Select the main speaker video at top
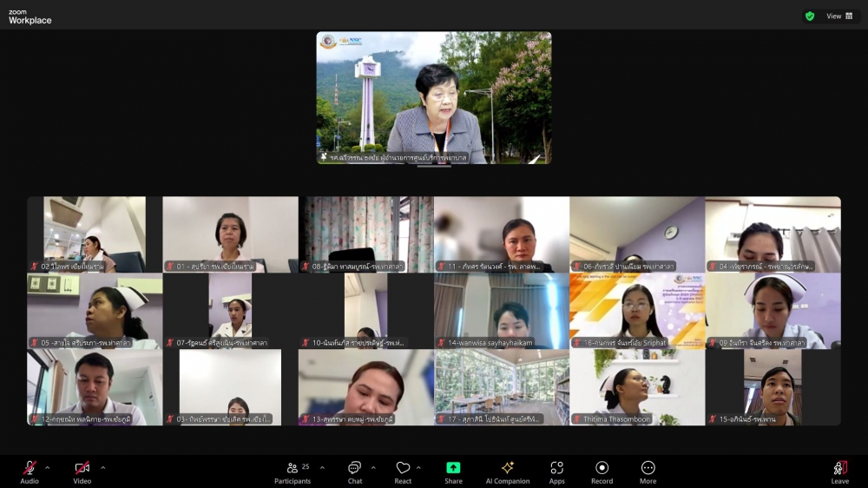868x488 pixels. [x=434, y=97]
